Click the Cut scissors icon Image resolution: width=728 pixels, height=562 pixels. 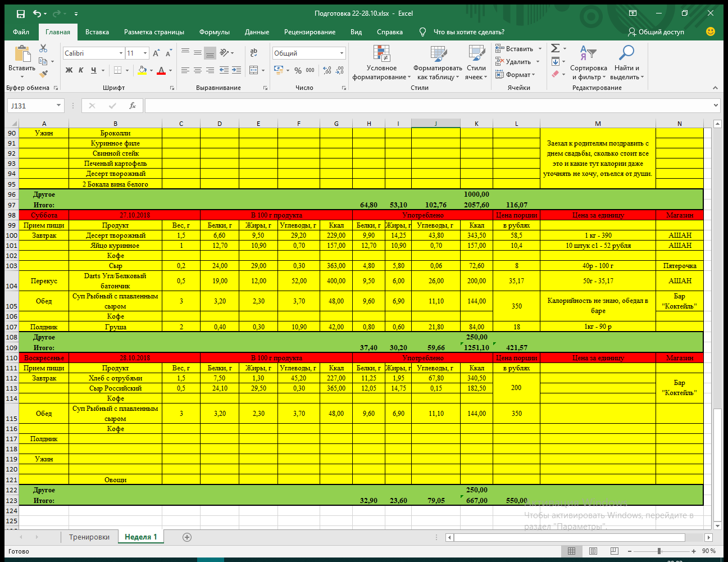[x=43, y=49]
